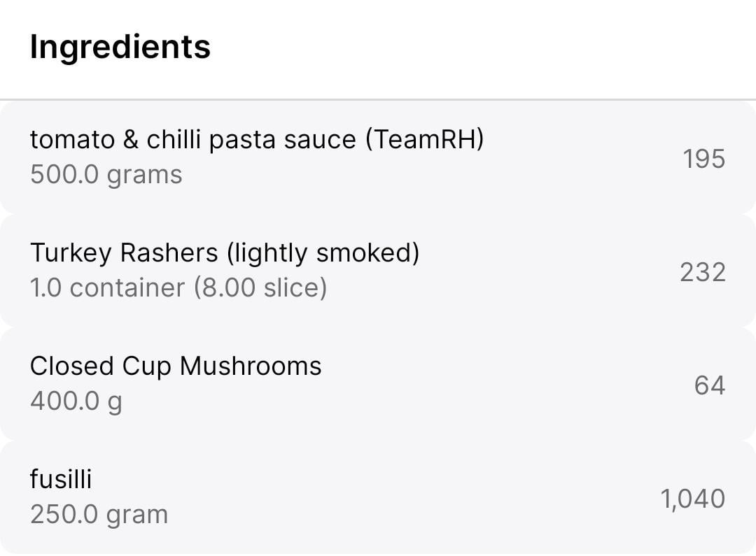756x556 pixels.
Task: Click the 232 calorie value
Action: coord(703,272)
